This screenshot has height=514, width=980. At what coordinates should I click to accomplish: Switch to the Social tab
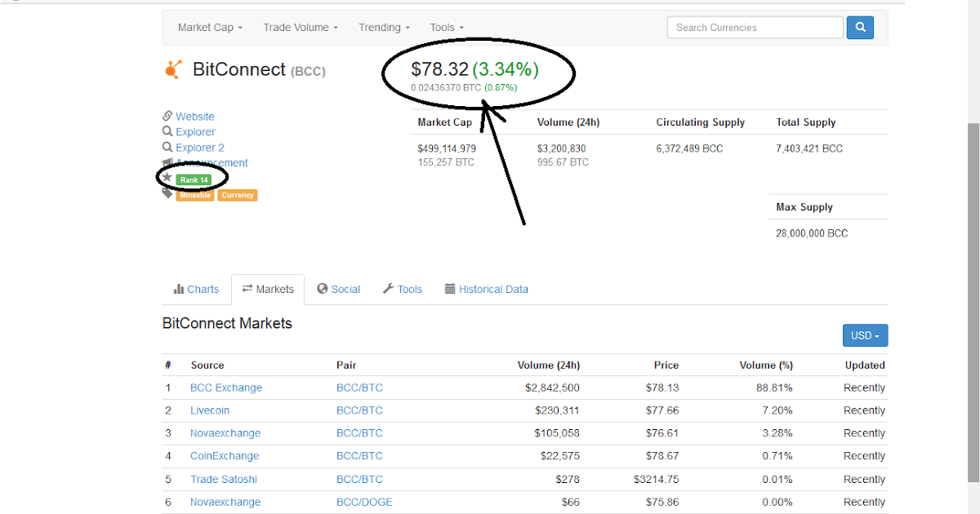pyautogui.click(x=339, y=289)
